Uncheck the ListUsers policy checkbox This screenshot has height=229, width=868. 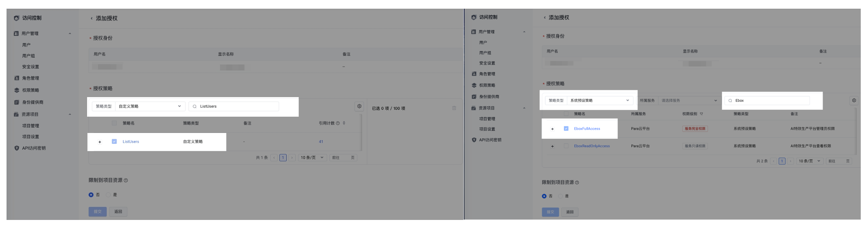(114, 141)
